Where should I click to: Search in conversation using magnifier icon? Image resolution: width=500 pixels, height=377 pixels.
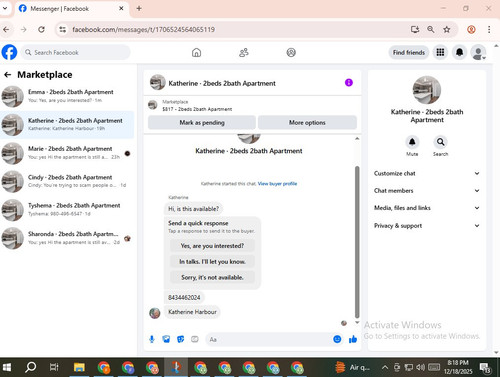click(440, 142)
